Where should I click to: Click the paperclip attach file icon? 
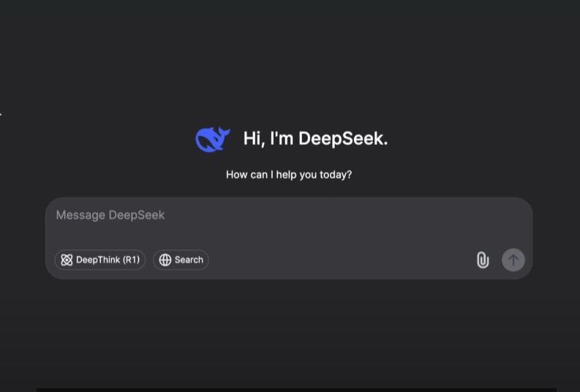tap(483, 260)
